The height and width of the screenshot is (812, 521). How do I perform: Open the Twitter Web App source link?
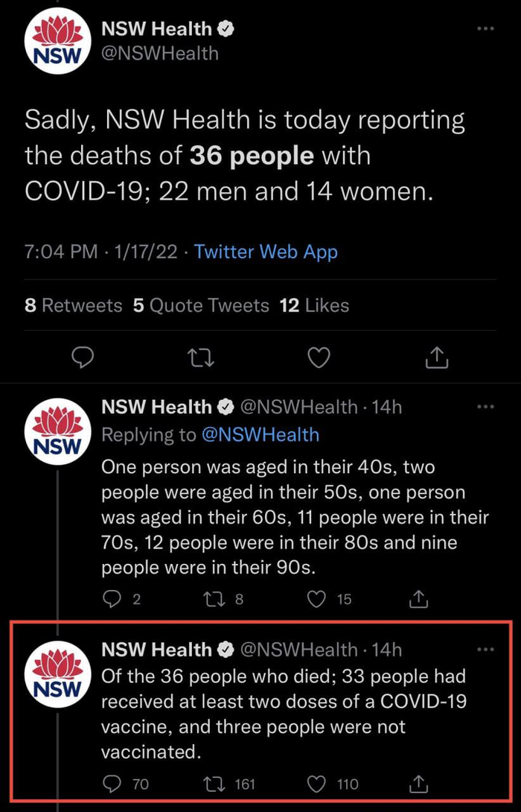(266, 252)
